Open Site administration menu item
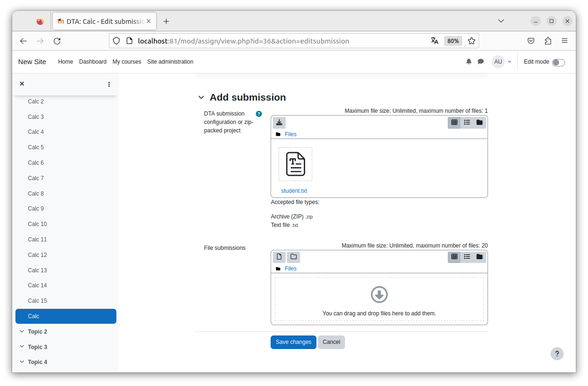This screenshot has width=588, height=386. pyautogui.click(x=170, y=62)
